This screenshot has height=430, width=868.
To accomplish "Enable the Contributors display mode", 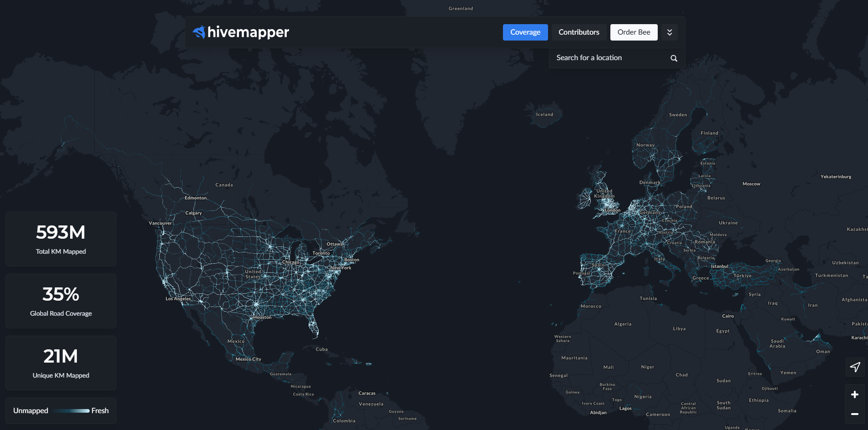I will click(x=579, y=32).
